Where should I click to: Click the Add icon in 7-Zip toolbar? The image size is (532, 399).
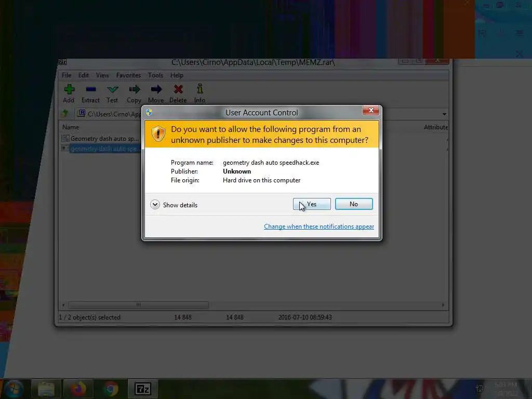(69, 89)
